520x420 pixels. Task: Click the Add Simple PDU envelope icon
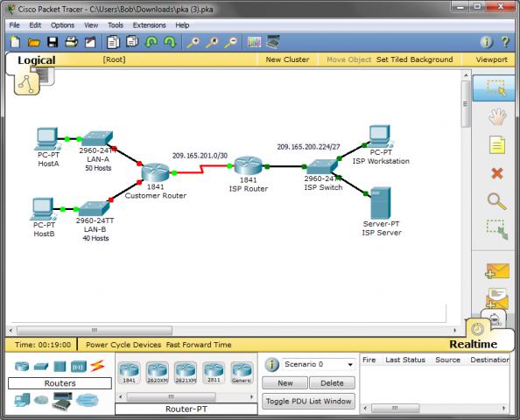coord(496,270)
